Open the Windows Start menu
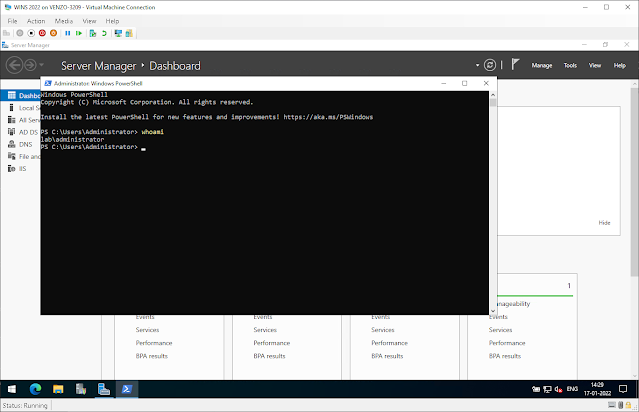Image resolution: width=639 pixels, height=412 pixels. (12, 389)
